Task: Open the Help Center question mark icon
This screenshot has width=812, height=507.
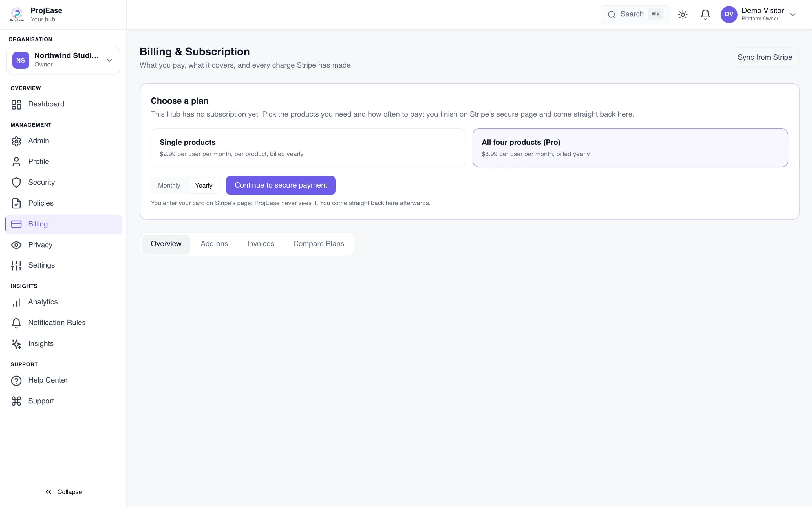Action: coord(16,380)
